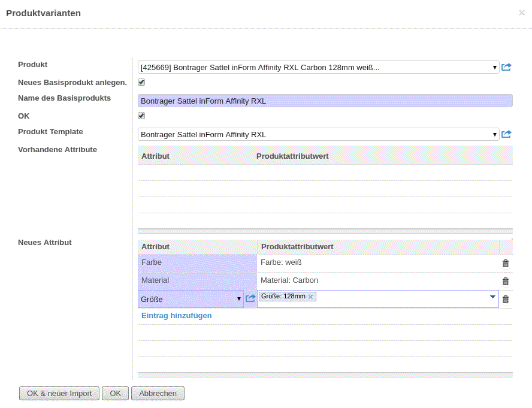This screenshot has width=532, height=408.
Task: Click OK & neuer Import button
Action: pos(59,394)
